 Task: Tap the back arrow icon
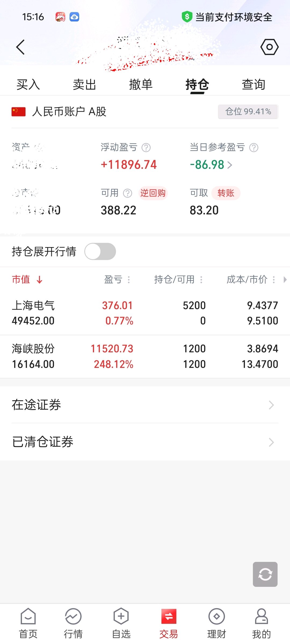pos(20,47)
